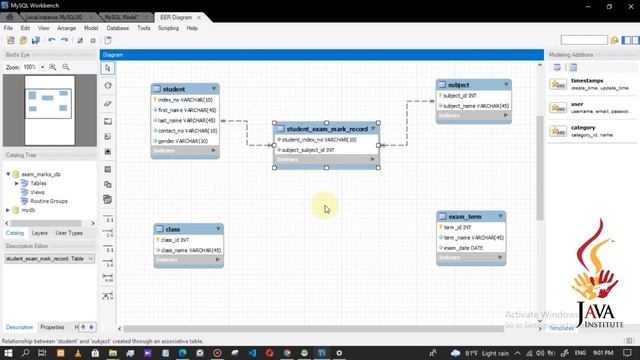640x360 pixels.
Task: Open the zoom percentage dropdown
Action: 42,67
